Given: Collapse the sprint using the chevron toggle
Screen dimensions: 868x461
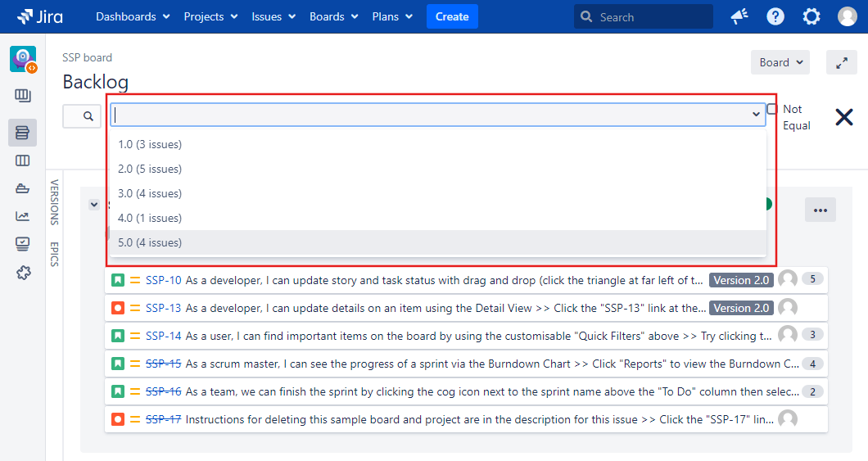Looking at the screenshot, I should pyautogui.click(x=94, y=205).
